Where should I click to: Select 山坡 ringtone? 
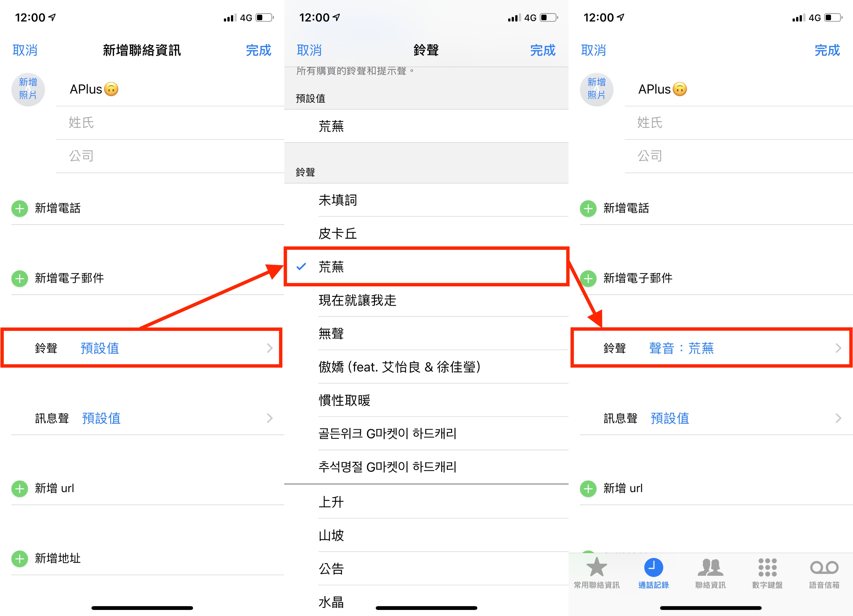click(x=426, y=535)
